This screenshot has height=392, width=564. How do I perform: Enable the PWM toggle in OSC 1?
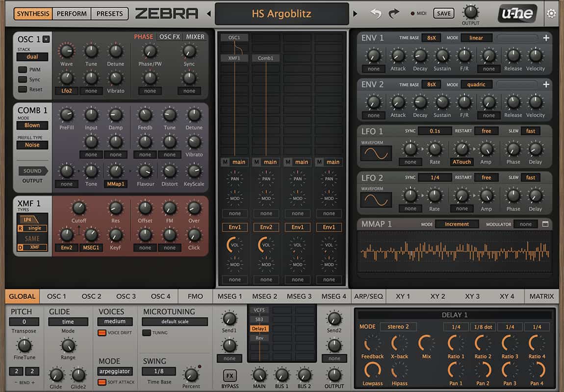(22, 70)
